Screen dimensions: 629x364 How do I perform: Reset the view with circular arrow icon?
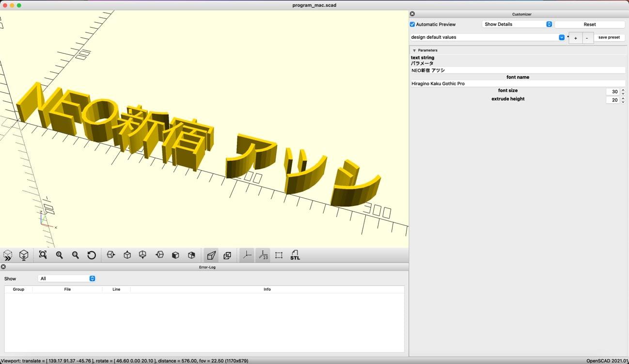pos(92,255)
